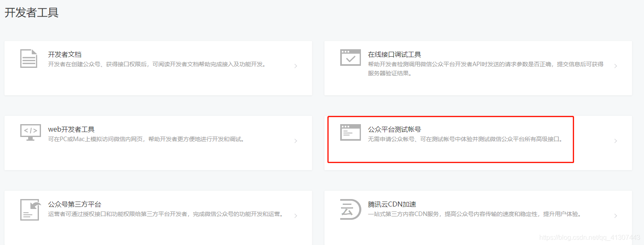Click the description beginning 帮助开发者检测调用
Screen dimensions: 644x245
point(485,69)
